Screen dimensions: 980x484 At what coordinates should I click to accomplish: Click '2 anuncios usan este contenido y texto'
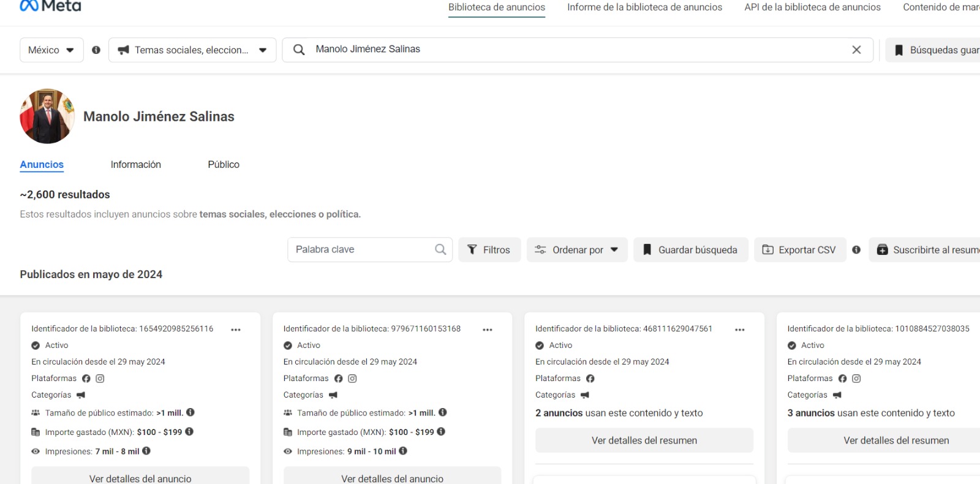tap(619, 413)
